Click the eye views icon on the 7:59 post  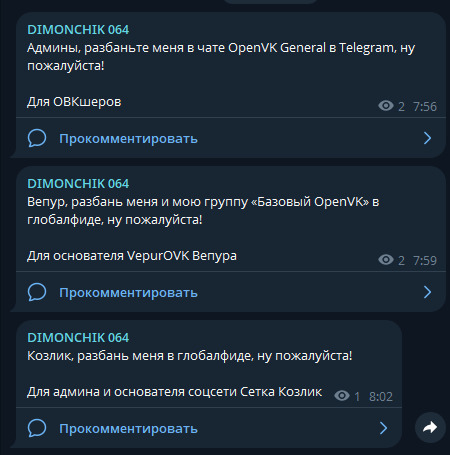[x=386, y=260]
